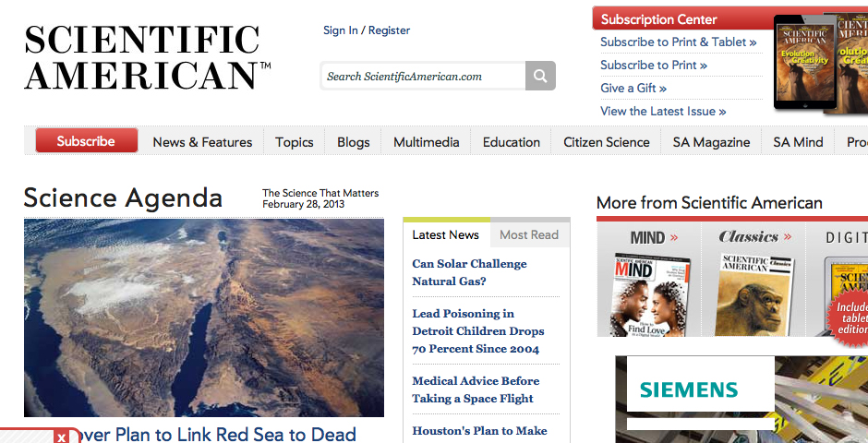Click the Red Sea satellite photo
Viewport: 868px width, 443px height.
click(204, 317)
